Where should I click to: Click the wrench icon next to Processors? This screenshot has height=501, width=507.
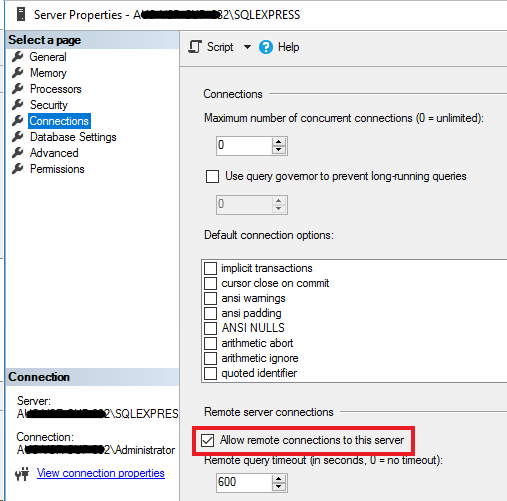point(18,89)
